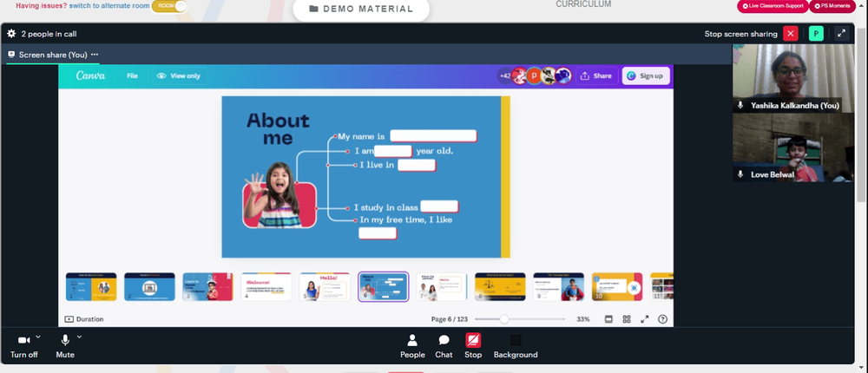Select slide thumbnail 4 Welcome

click(x=266, y=286)
